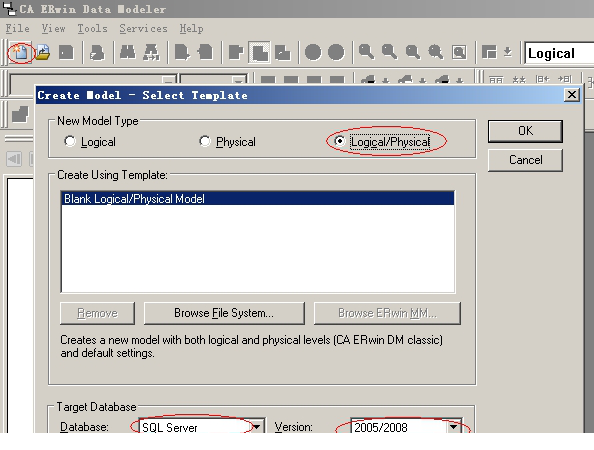Click the template description text
The image size is (594, 450).
[x=251, y=346]
